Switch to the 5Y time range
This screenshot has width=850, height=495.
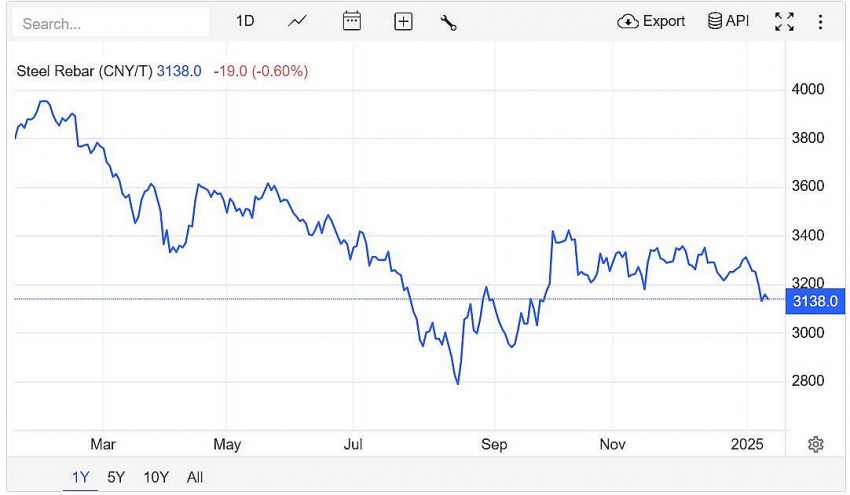(116, 477)
